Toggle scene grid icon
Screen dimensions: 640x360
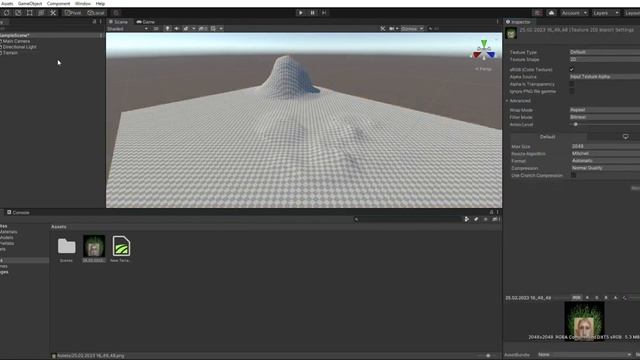[x=213, y=29]
